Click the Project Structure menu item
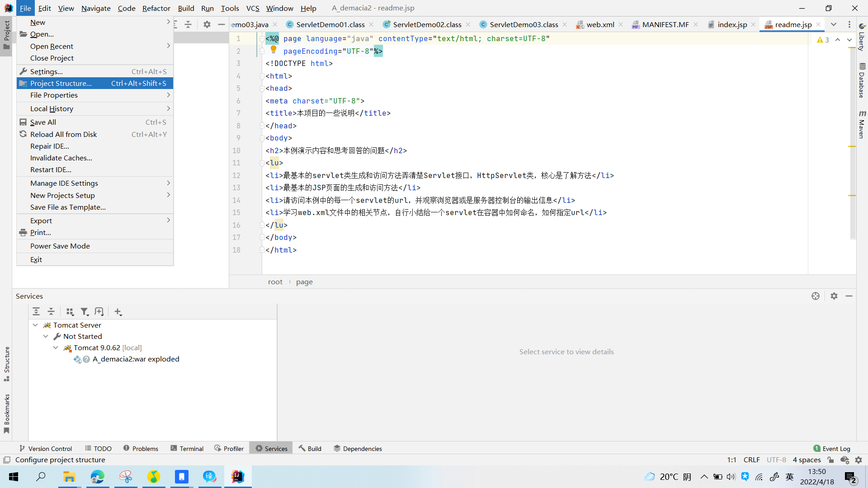Screen dimensions: 868x488 (x=60, y=84)
